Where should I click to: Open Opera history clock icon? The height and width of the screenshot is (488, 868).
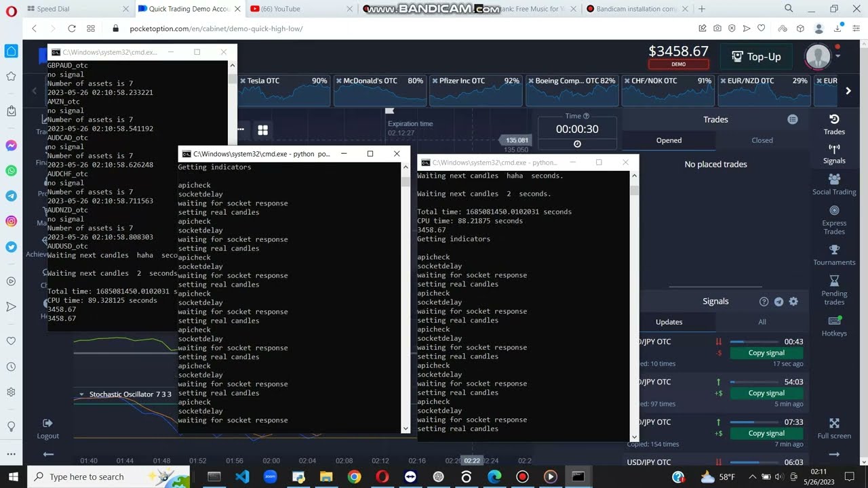coord(11,367)
